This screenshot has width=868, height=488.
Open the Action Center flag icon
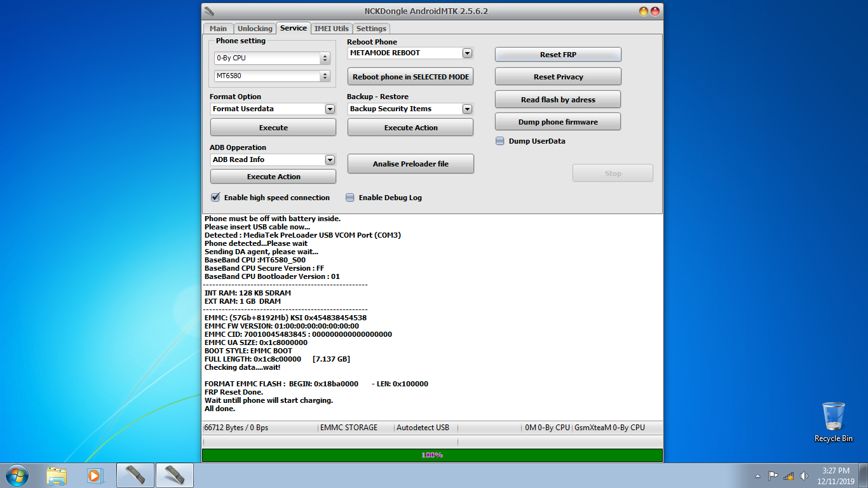coord(773,475)
